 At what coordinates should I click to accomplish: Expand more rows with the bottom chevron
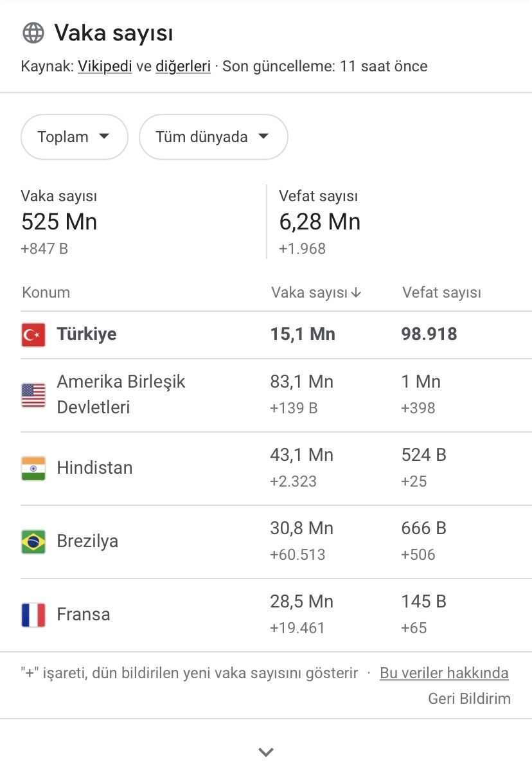[266, 752]
